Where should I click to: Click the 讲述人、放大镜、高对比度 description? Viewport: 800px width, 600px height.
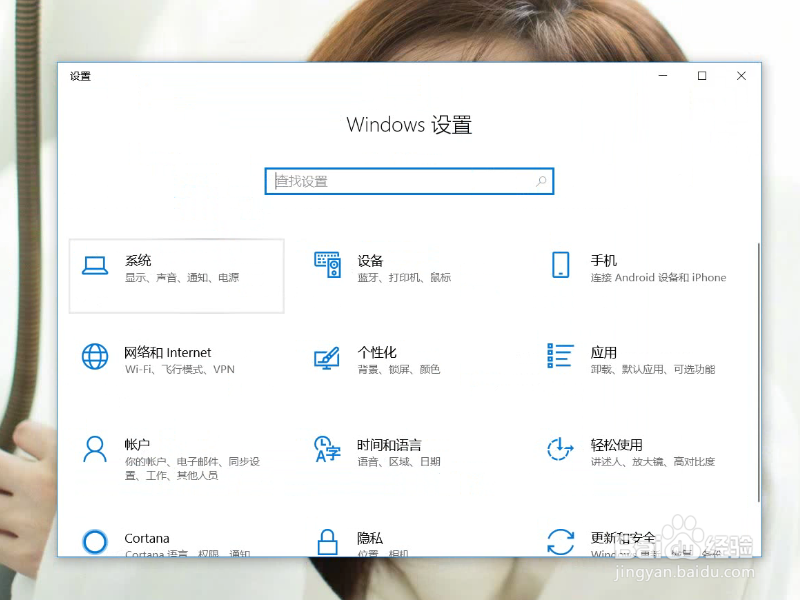[653, 462]
